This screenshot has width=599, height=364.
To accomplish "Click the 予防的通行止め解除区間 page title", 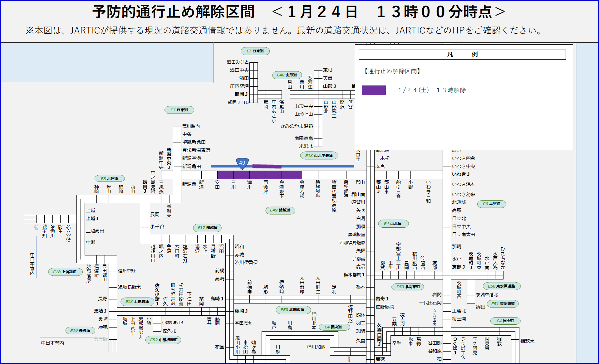I will click(x=174, y=12).
